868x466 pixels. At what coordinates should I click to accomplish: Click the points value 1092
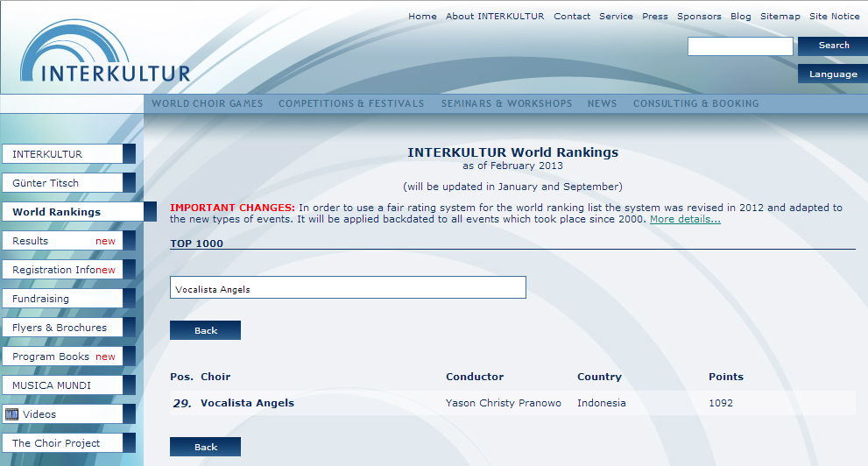[x=720, y=403]
